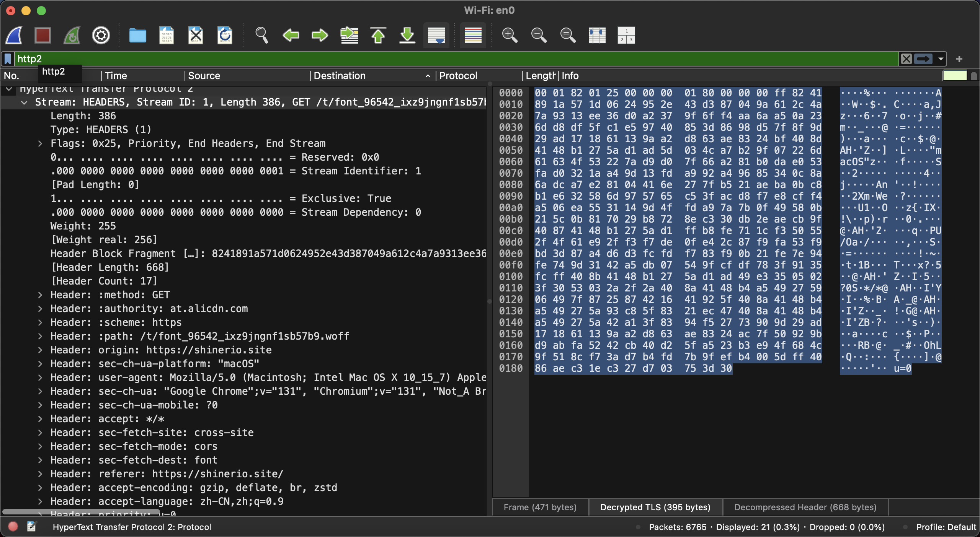The image size is (980, 537).
Task: Expand the Flags: 0x25 field
Action: click(x=40, y=143)
